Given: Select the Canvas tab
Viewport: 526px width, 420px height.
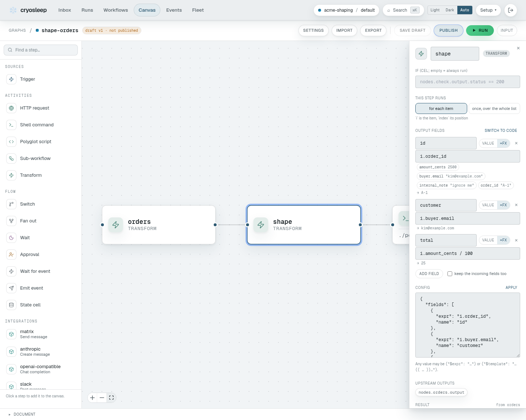Looking at the screenshot, I should point(147,10).
